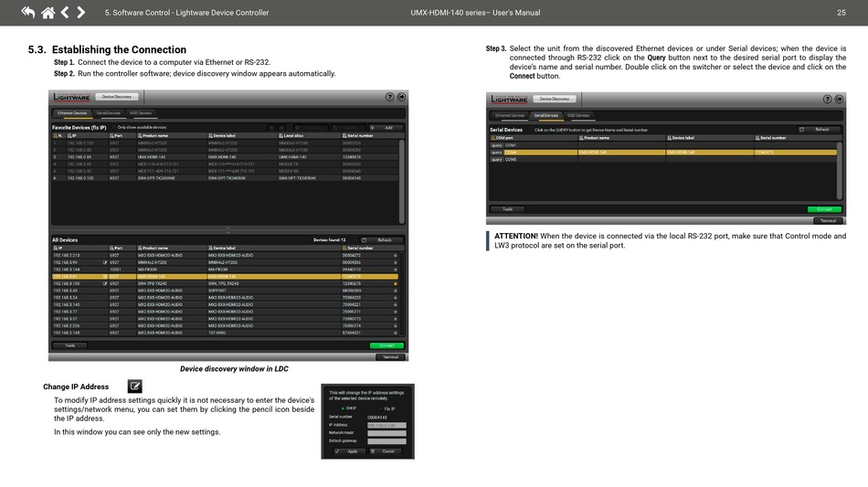Open USB Devices tab in right window
This screenshot has width=868, height=487.
pyautogui.click(x=578, y=116)
